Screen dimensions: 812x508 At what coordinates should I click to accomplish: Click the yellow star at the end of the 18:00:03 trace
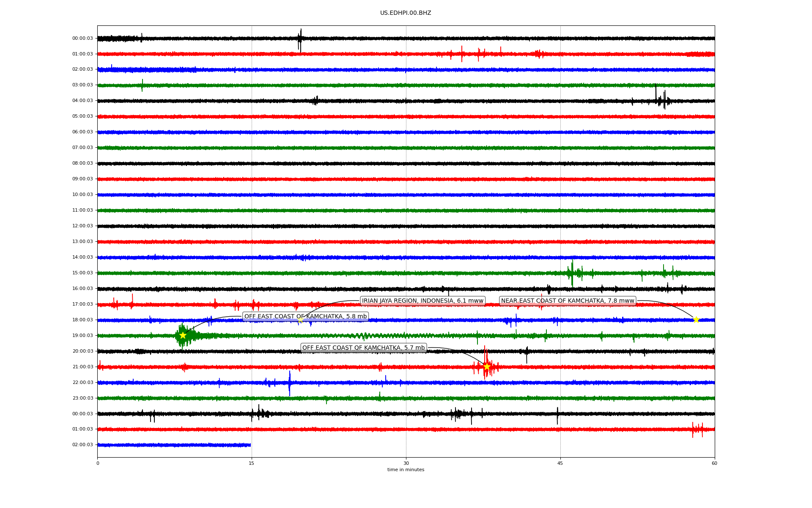coord(696,320)
